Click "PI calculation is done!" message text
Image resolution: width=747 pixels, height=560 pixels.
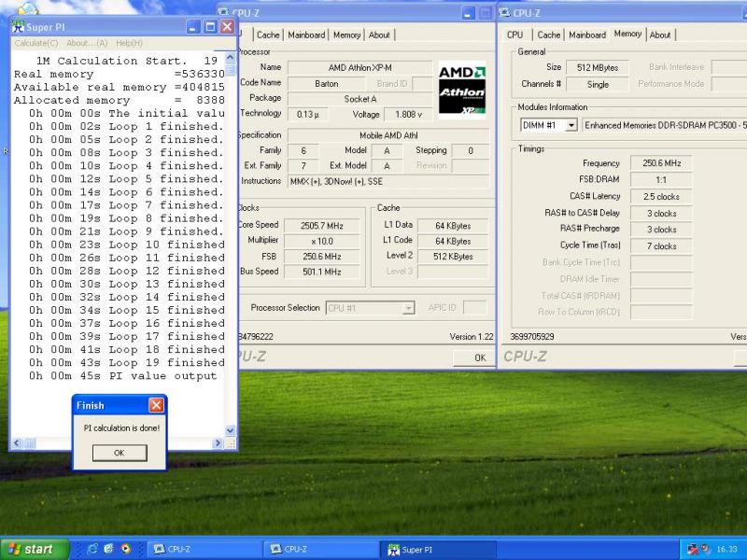(x=121, y=428)
